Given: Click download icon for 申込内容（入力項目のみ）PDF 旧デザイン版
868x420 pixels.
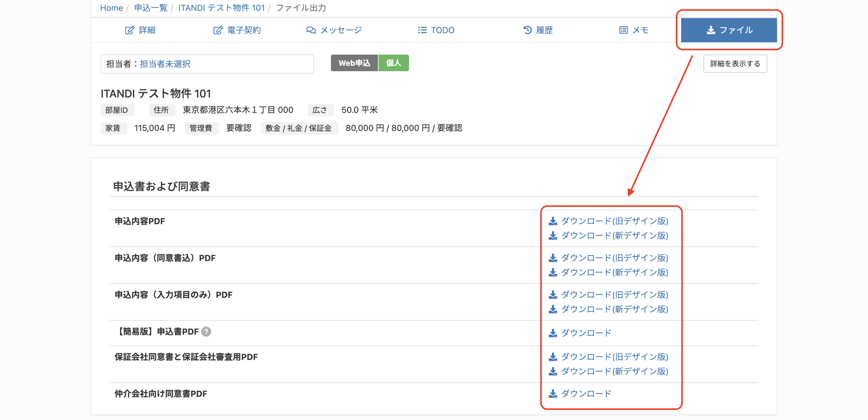Looking at the screenshot, I should [x=553, y=294].
